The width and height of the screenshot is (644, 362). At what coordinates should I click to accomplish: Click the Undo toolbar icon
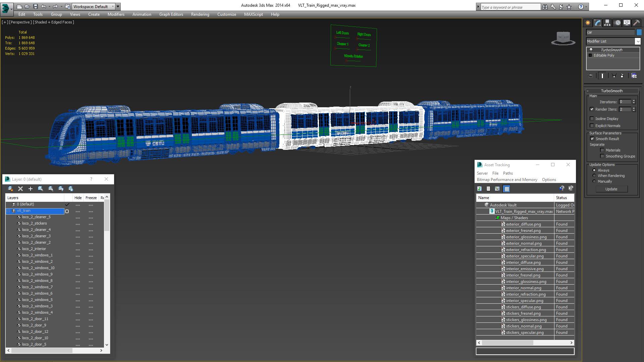click(44, 6)
